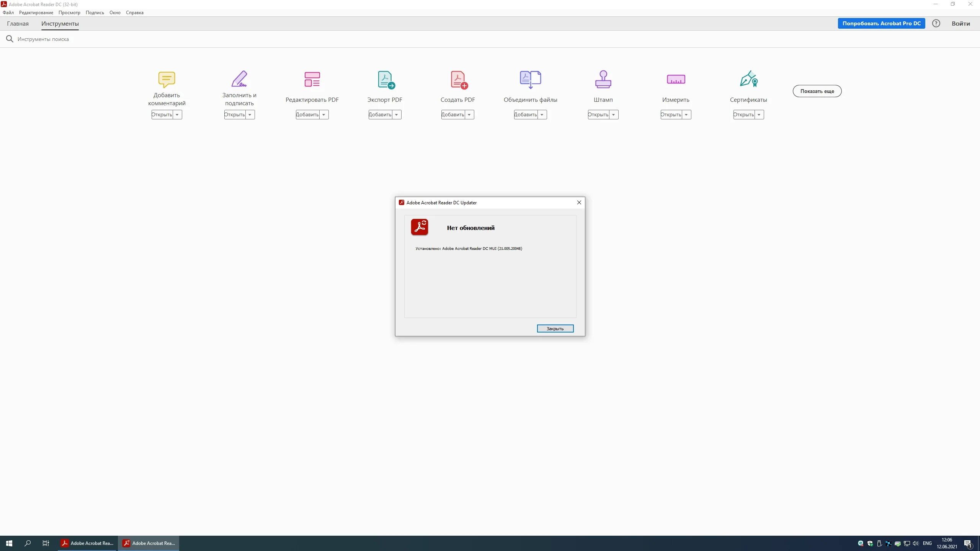This screenshot has height=551, width=980.
Task: Click the Объединить файлы icon
Action: 530,80
